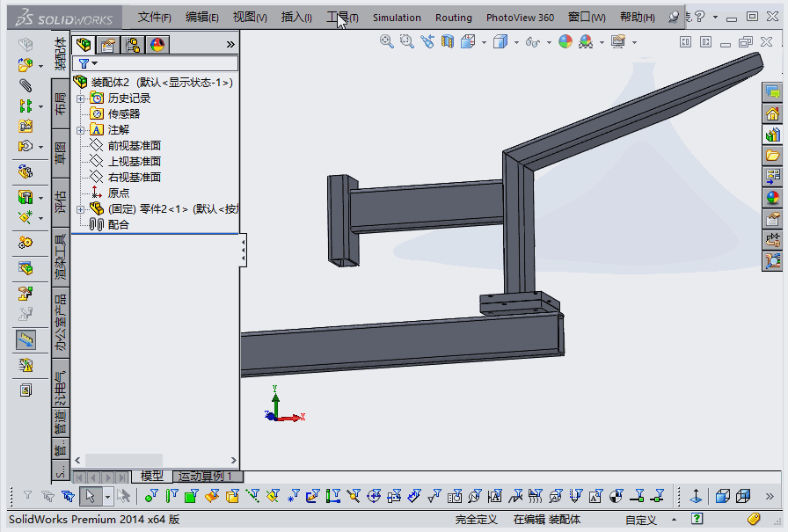The height and width of the screenshot is (532, 788).
Task: Switch to the PropertyManager tab
Action: [108, 45]
